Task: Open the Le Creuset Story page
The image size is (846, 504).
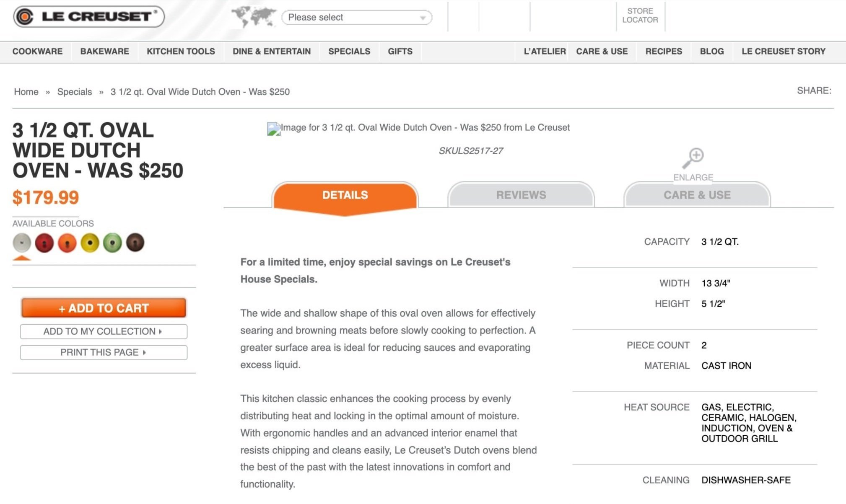Action: click(x=784, y=52)
